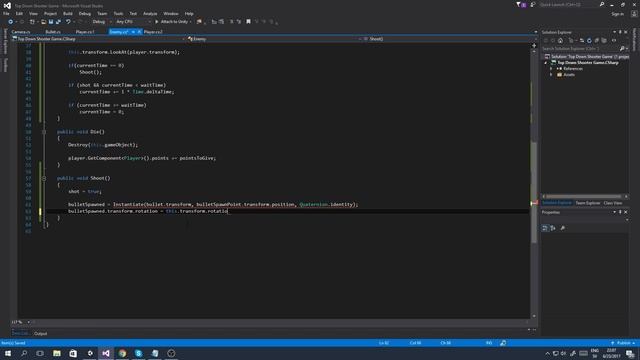The width and height of the screenshot is (640, 360).
Task: Open the Enemy class navigation dropdown
Action: (275, 39)
